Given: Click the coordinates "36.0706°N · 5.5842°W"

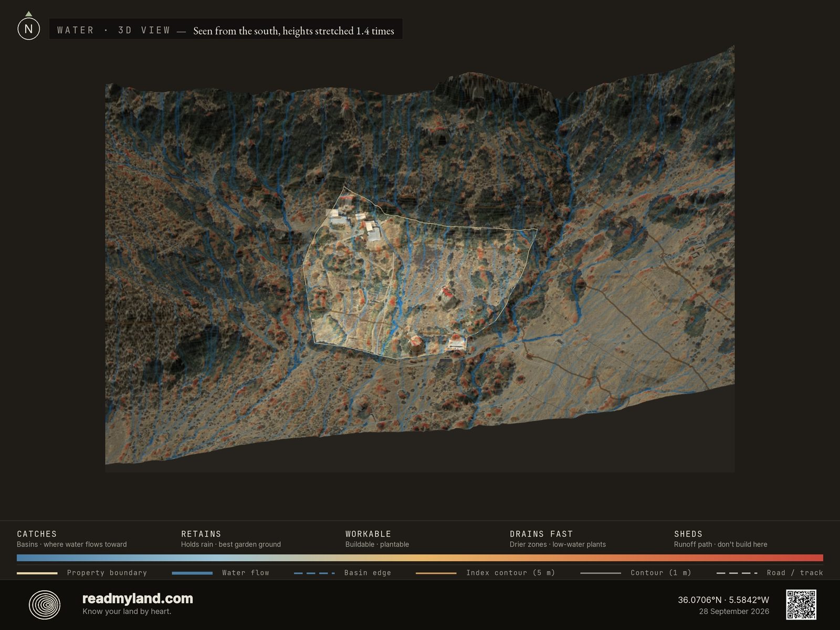Looking at the screenshot, I should pyautogui.click(x=723, y=600).
